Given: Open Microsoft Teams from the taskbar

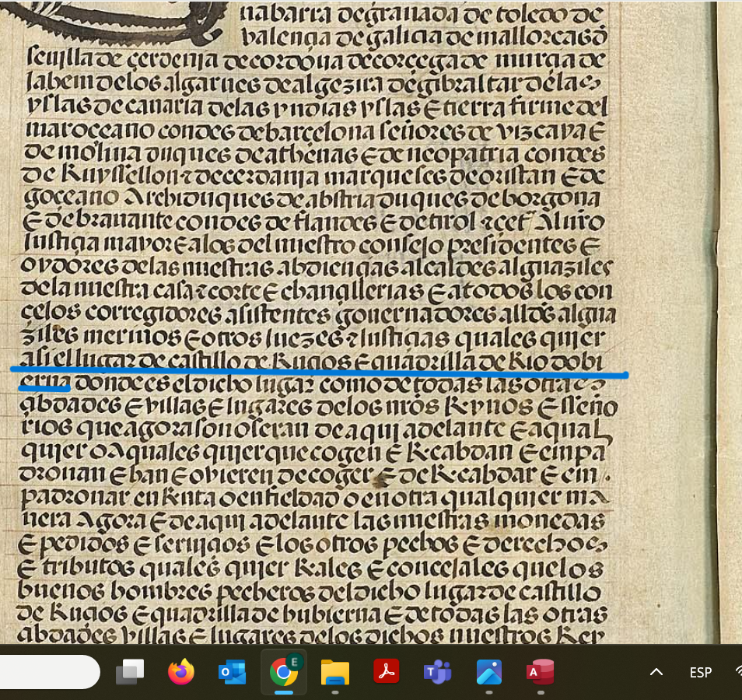Looking at the screenshot, I should (x=437, y=672).
